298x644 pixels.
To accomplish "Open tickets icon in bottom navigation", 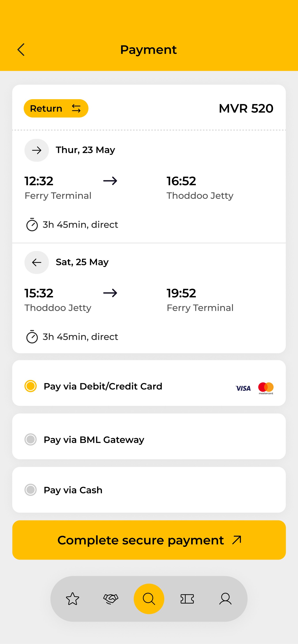I will [x=187, y=599].
